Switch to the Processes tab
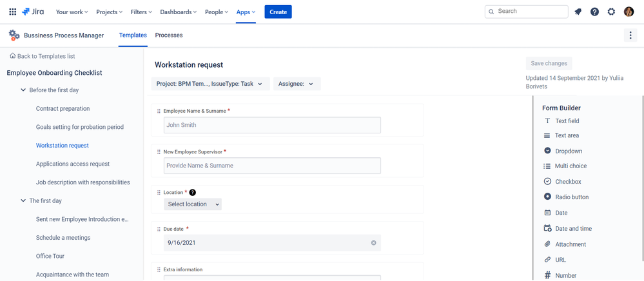 (169, 35)
